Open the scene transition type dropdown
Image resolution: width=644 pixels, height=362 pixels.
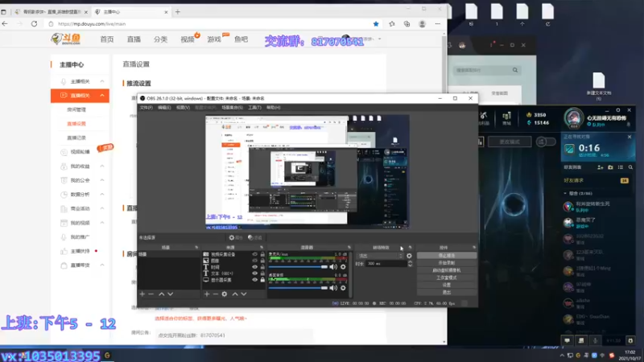coord(380,256)
